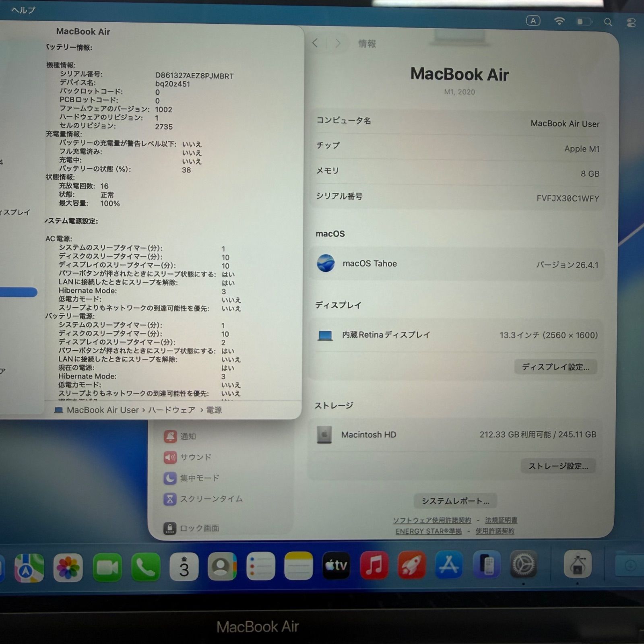Image resolution: width=644 pixels, height=644 pixels.
Task: Click 電源 in the path bar
Action: point(214,410)
